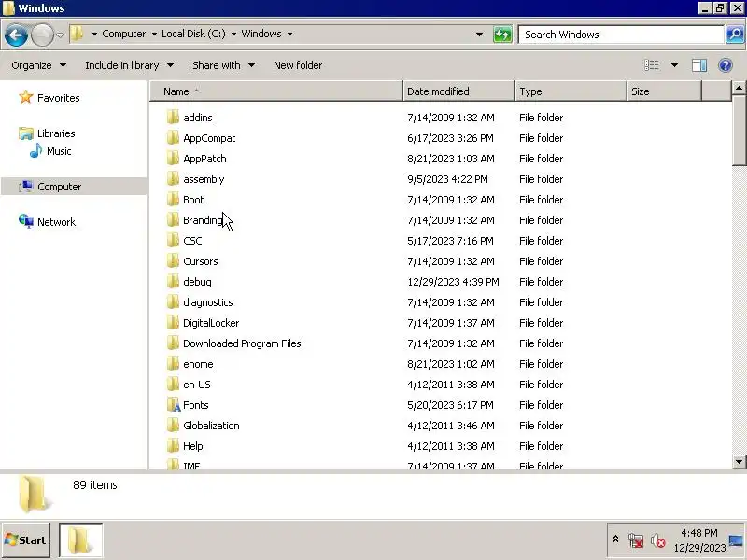
Task: Refresh the folder view with the green arrows
Action: coord(502,35)
